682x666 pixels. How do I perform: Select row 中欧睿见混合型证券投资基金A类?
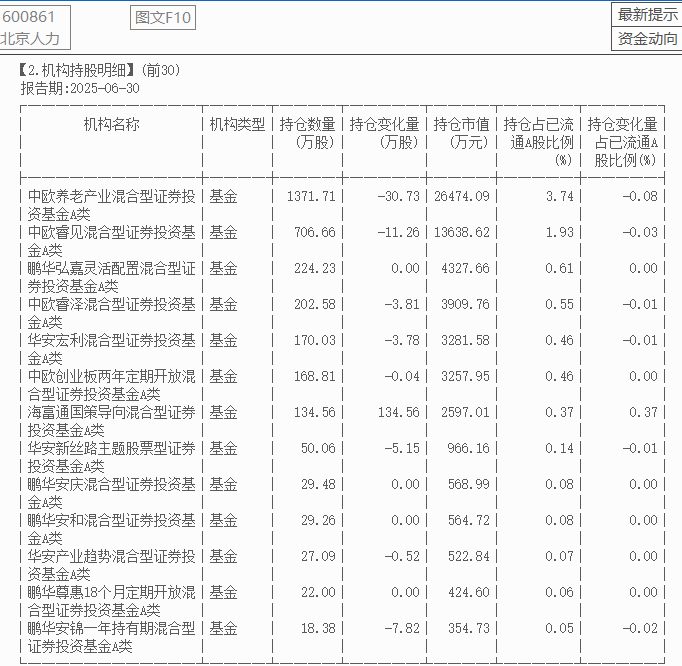click(x=342, y=241)
